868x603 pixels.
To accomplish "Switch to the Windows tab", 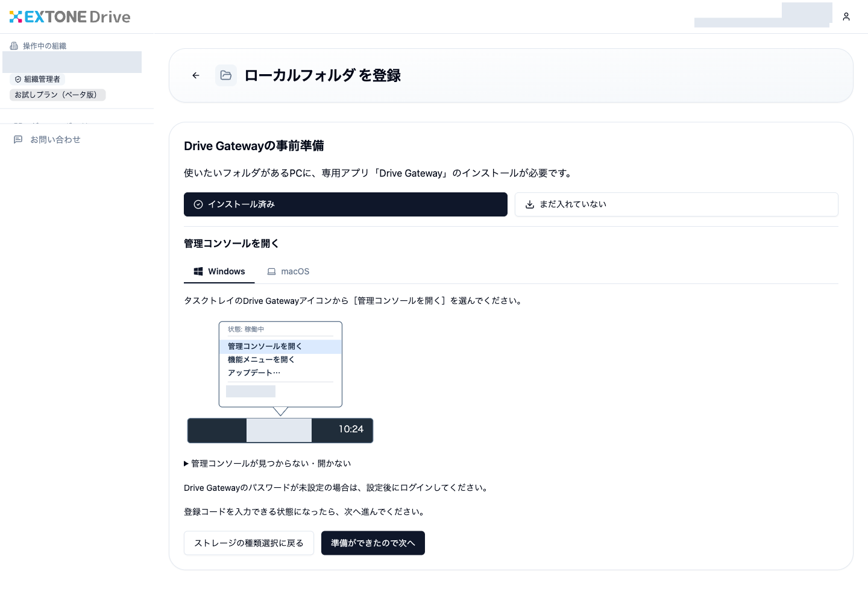I will point(219,271).
